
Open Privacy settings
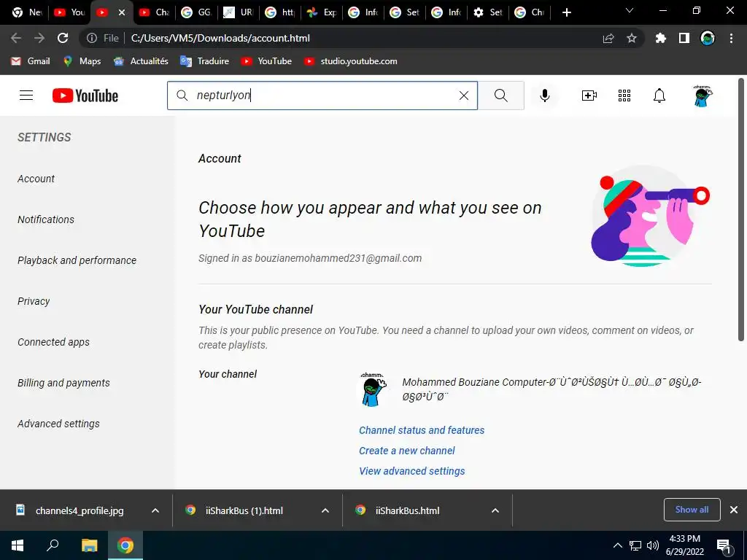(34, 301)
